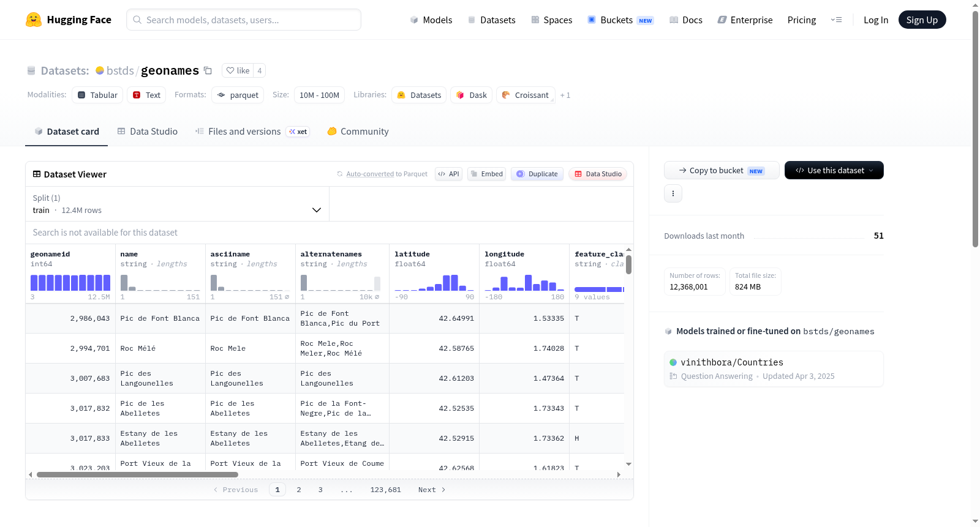Click the Hugging Face logo icon
This screenshot has height=527, width=980.
pos(34,20)
